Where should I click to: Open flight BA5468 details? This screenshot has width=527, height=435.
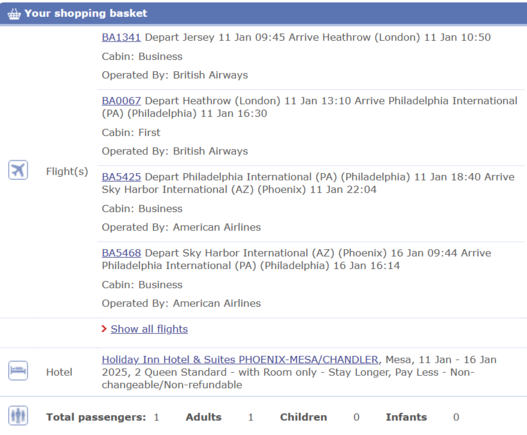point(121,253)
